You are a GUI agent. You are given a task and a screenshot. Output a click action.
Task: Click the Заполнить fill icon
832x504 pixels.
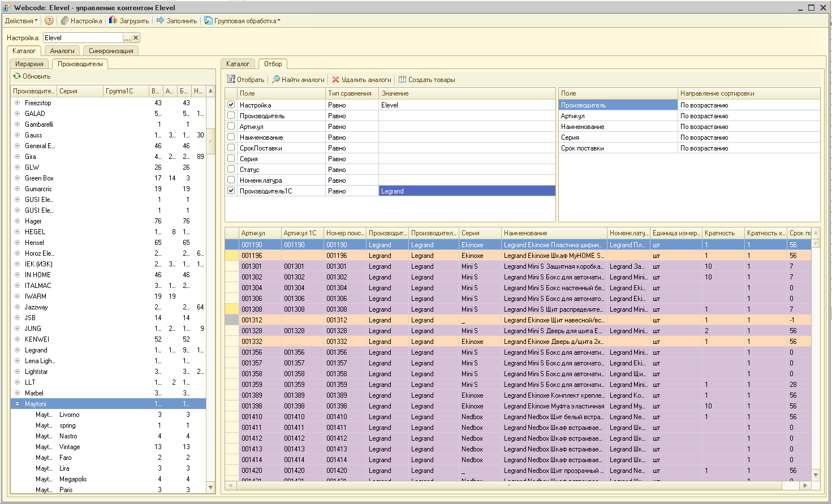(161, 20)
